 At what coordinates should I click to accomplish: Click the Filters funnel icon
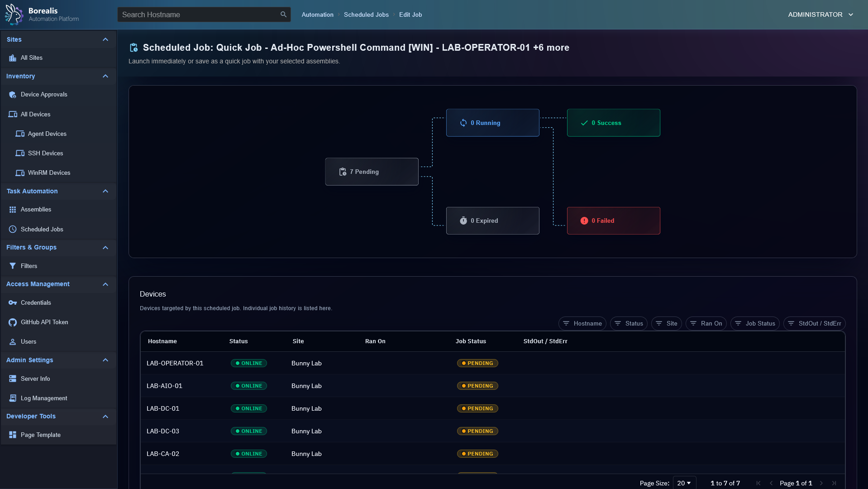tap(13, 266)
